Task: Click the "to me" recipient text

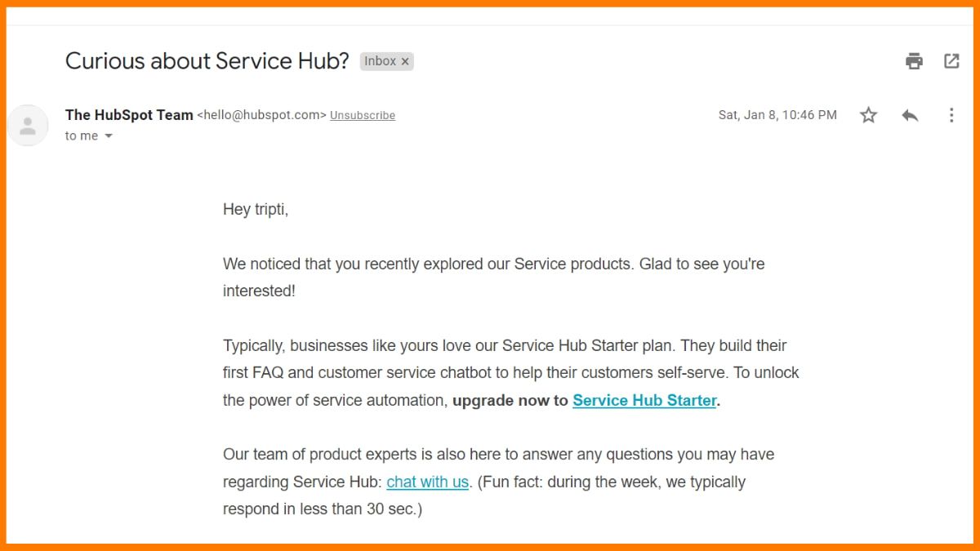Action: click(82, 136)
